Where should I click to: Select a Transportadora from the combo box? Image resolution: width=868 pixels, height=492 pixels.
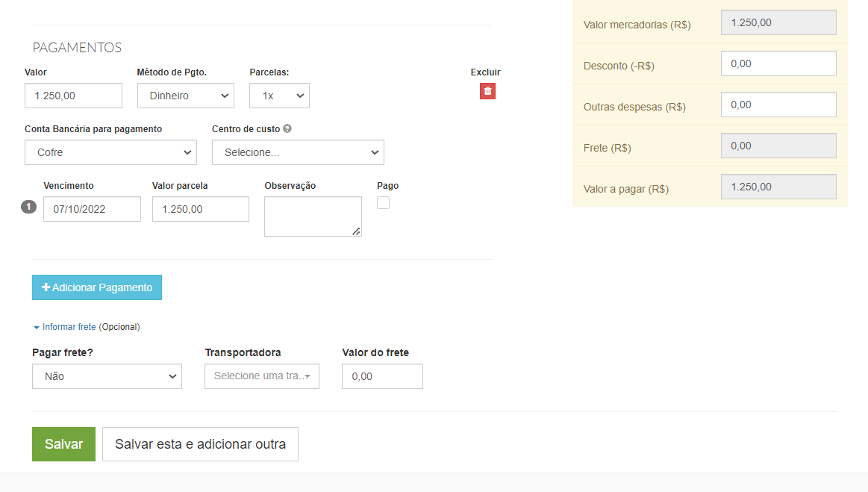pos(261,376)
